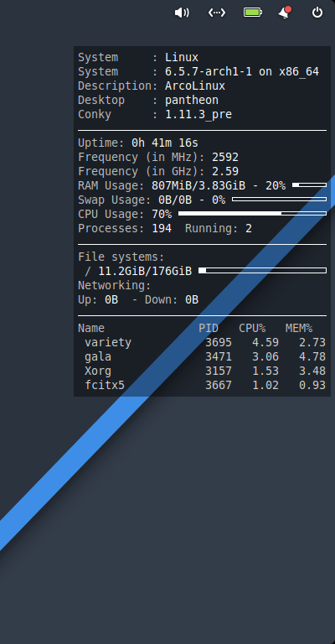Open the network connection indicator
Image resolution: width=335 pixels, height=644 pixels.
tap(217, 13)
